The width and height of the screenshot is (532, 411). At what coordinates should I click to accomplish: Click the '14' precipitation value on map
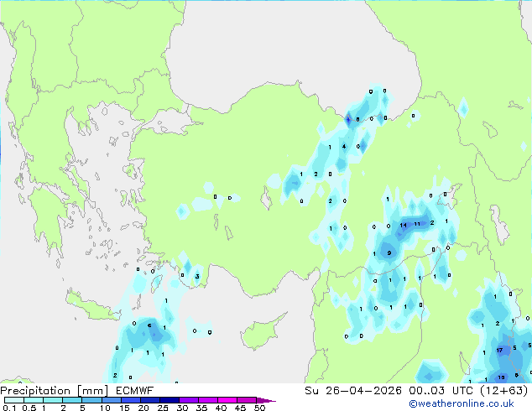point(403,225)
